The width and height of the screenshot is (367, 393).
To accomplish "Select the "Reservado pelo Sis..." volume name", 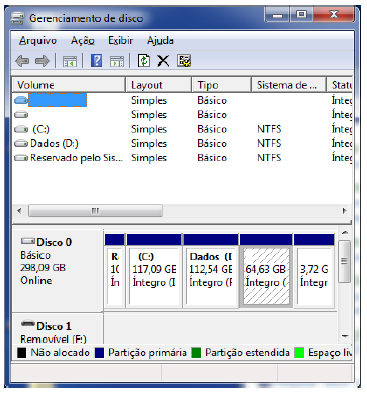I will (76, 158).
